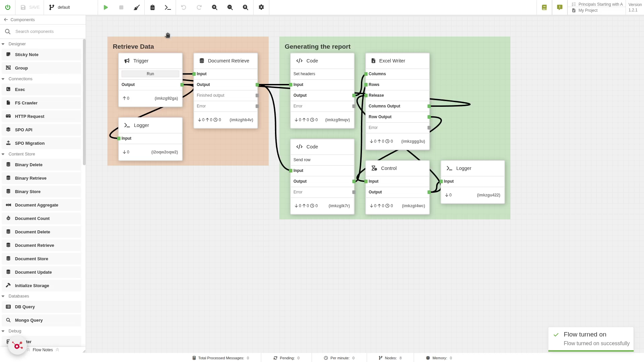
Task: Open the clipboard icon in toolbar
Action: [152, 7]
